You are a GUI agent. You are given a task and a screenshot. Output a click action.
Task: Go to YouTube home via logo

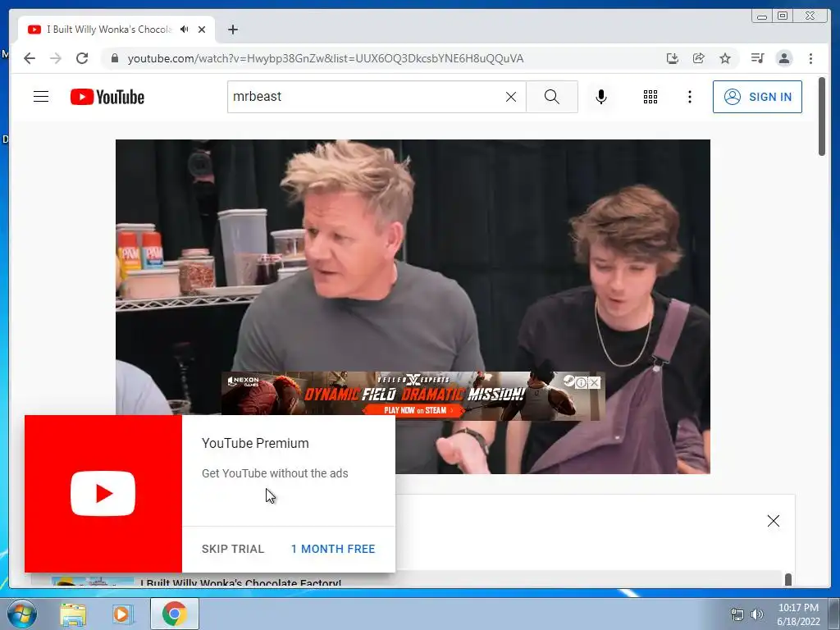coord(107,97)
